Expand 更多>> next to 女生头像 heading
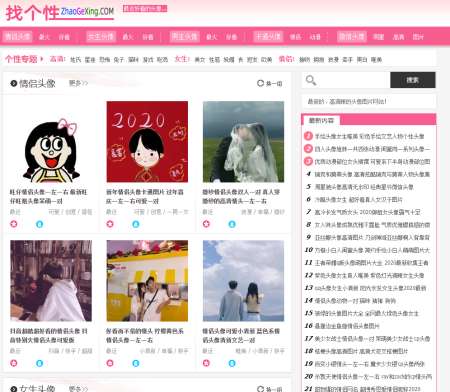Image resolution: width=450 pixels, height=392 pixels. 78,389
